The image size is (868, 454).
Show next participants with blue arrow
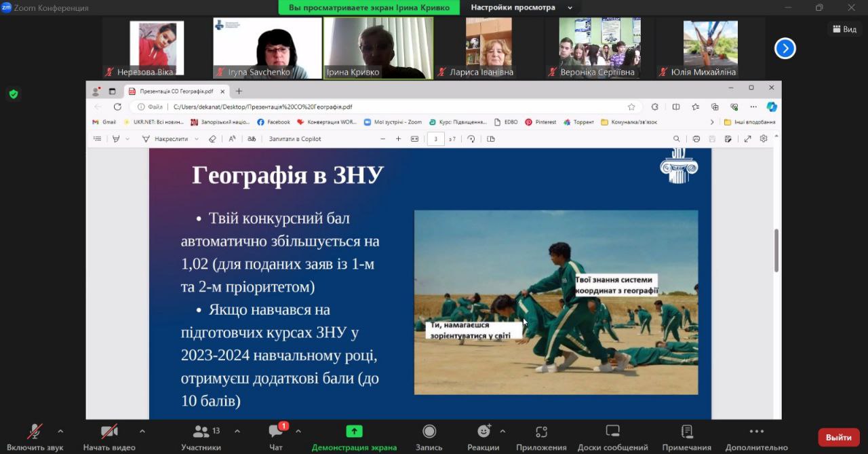pos(785,48)
